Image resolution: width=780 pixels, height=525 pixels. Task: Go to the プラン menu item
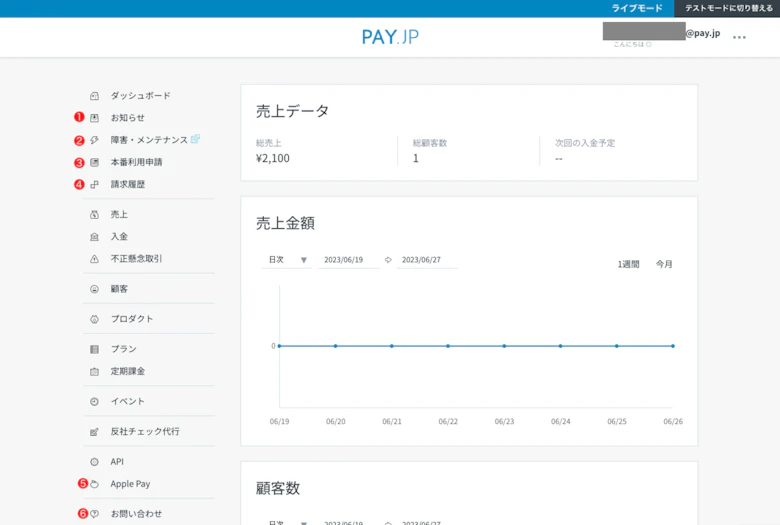click(x=123, y=349)
